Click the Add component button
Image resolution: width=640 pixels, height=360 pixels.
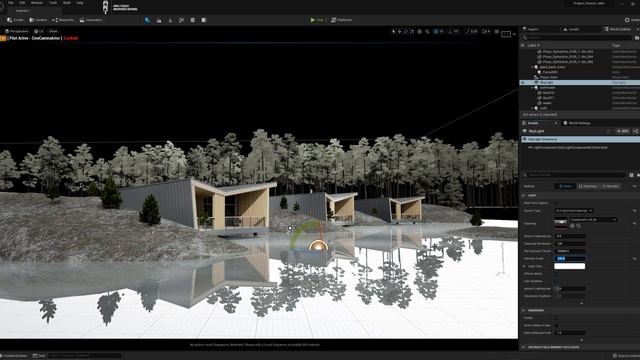point(622,131)
